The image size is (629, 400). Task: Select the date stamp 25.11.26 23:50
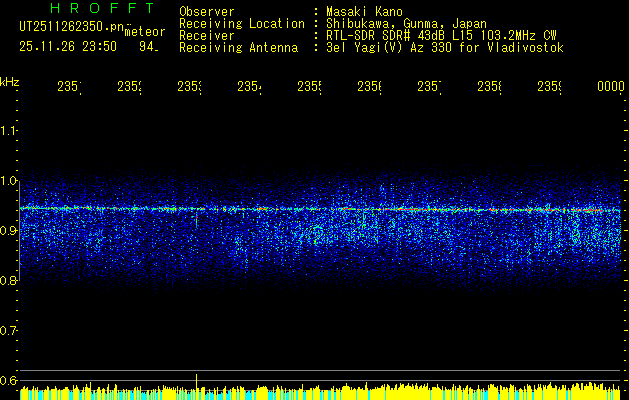point(68,47)
